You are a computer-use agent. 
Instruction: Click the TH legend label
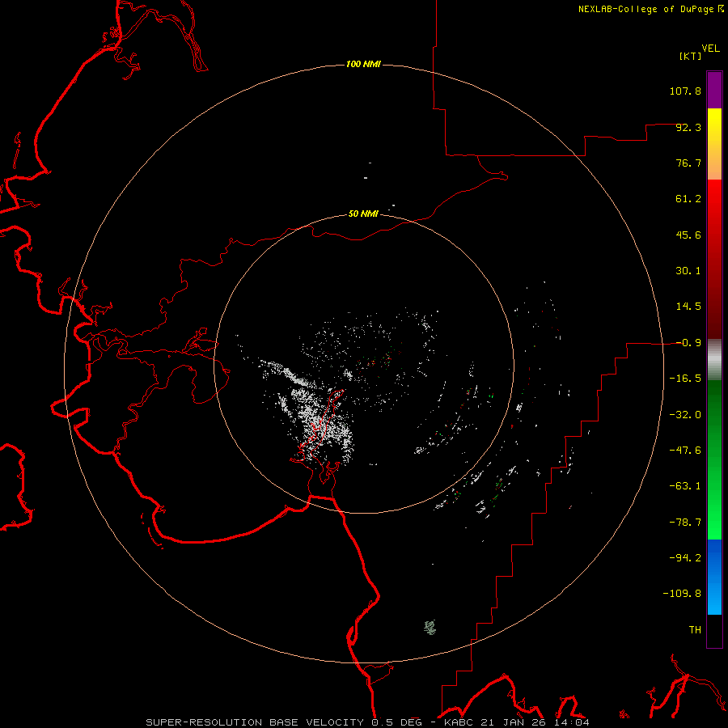695,630
